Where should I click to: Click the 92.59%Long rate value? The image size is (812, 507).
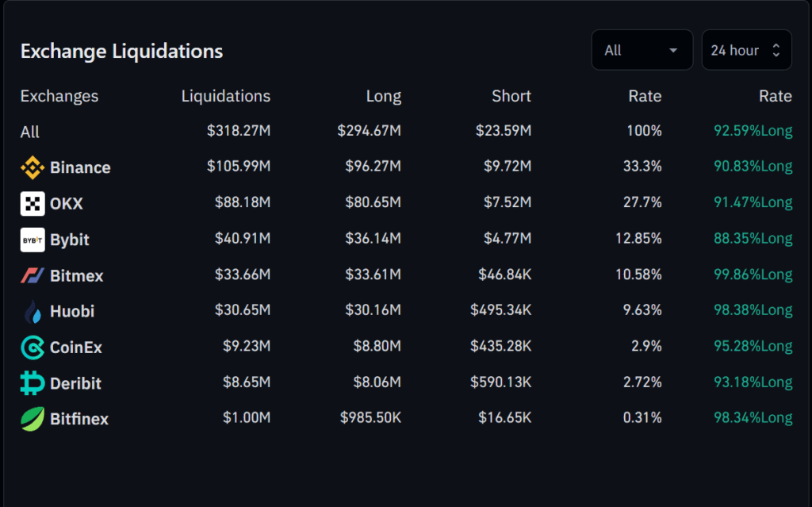point(753,131)
